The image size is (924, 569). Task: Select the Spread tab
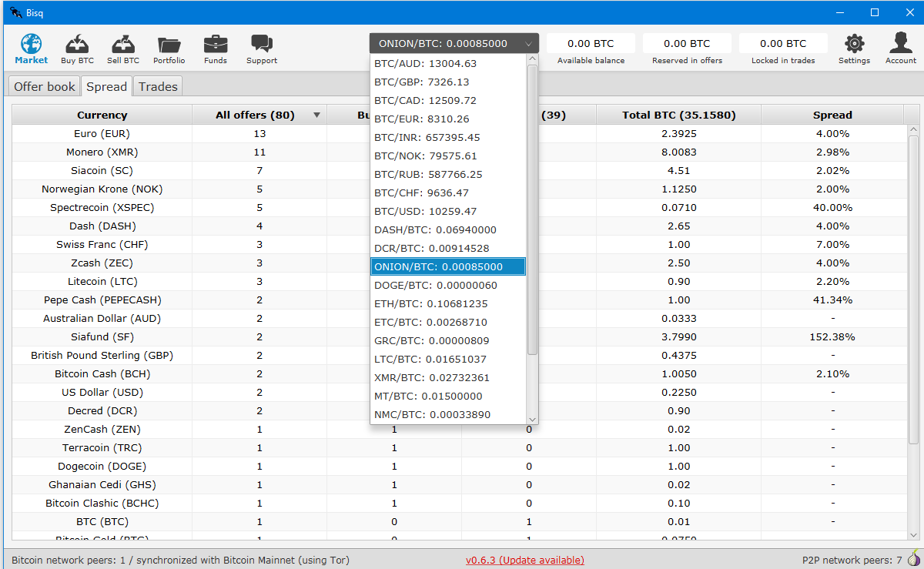click(106, 86)
